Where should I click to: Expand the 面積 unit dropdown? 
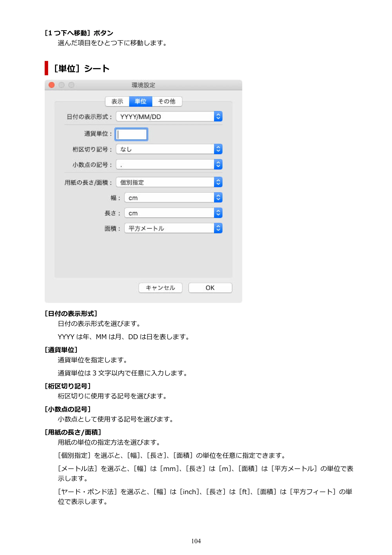coord(173,228)
